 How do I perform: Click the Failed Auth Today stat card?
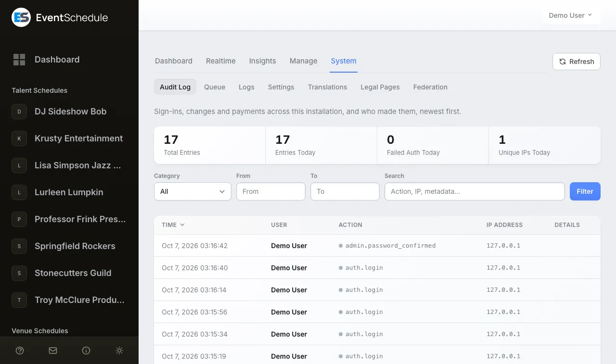(x=433, y=145)
